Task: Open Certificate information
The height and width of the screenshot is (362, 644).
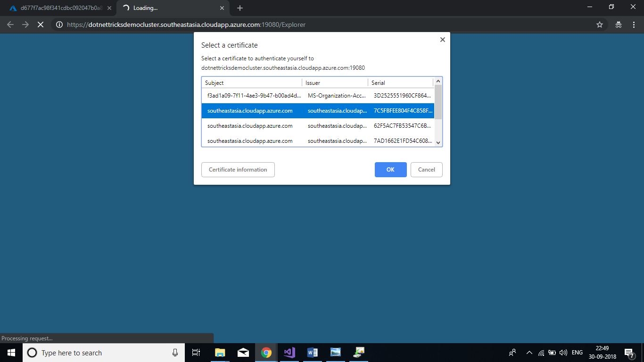Action: tap(238, 170)
